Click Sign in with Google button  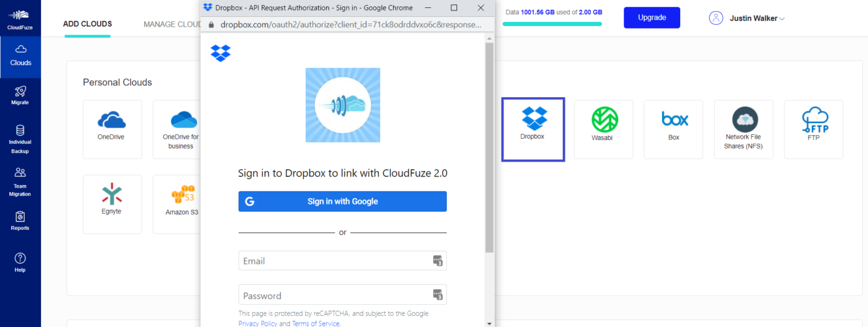343,201
